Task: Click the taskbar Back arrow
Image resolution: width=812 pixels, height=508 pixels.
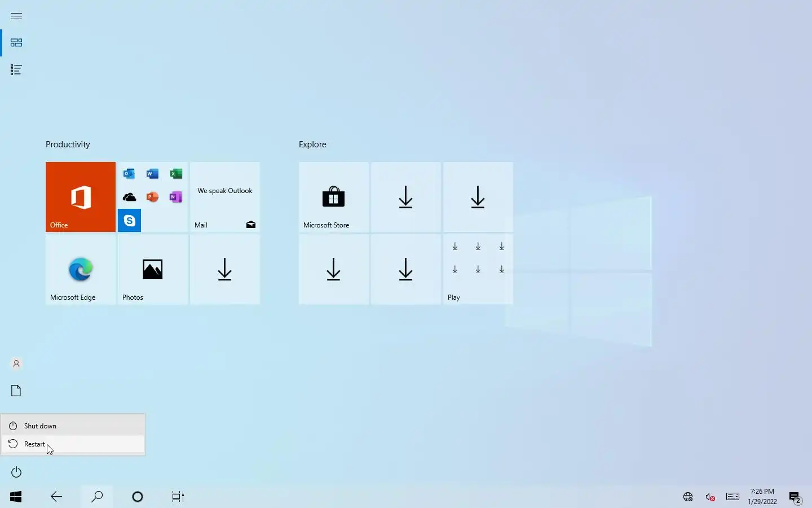Action: point(56,497)
